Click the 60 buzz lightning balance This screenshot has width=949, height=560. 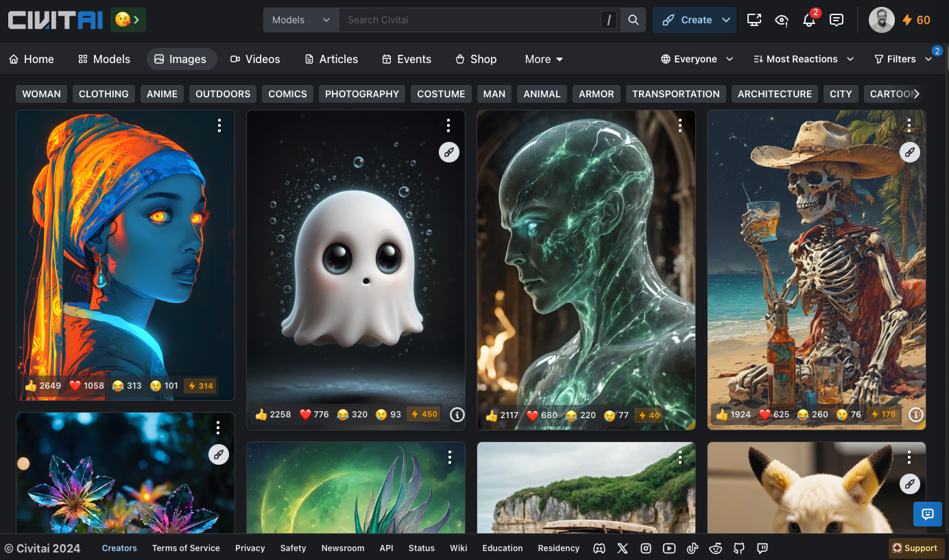pyautogui.click(x=917, y=20)
